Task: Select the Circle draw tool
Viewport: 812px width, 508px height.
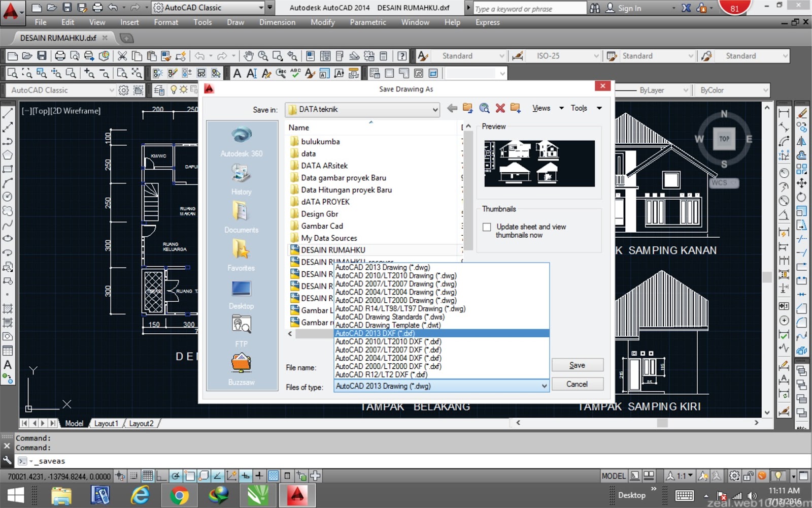Action: coord(8,197)
